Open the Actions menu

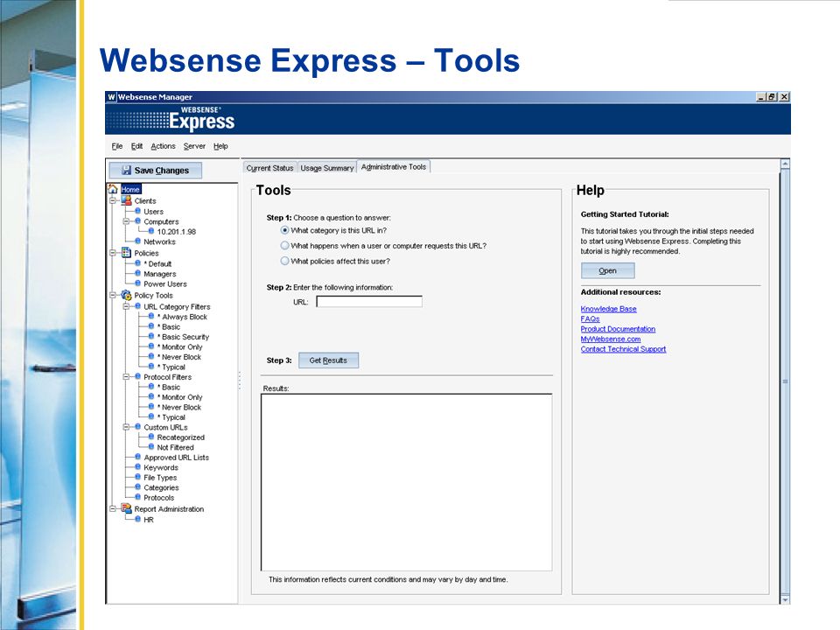click(163, 146)
